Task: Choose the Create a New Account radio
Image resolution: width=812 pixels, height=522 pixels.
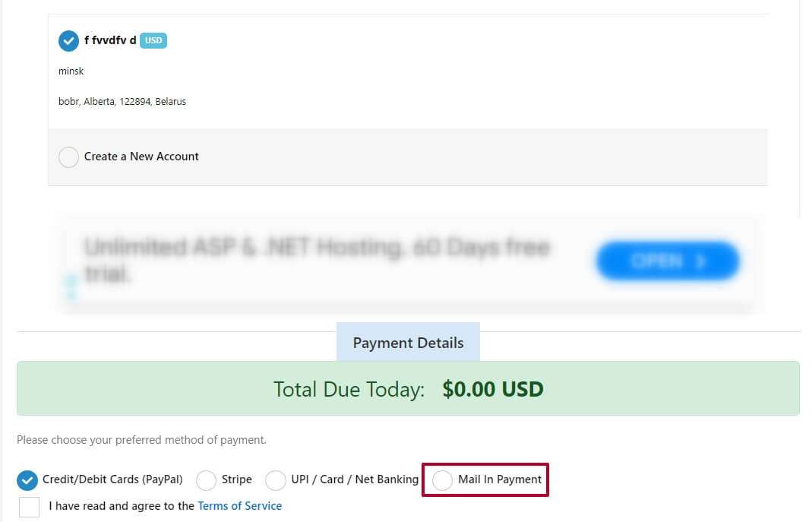Action: point(68,157)
